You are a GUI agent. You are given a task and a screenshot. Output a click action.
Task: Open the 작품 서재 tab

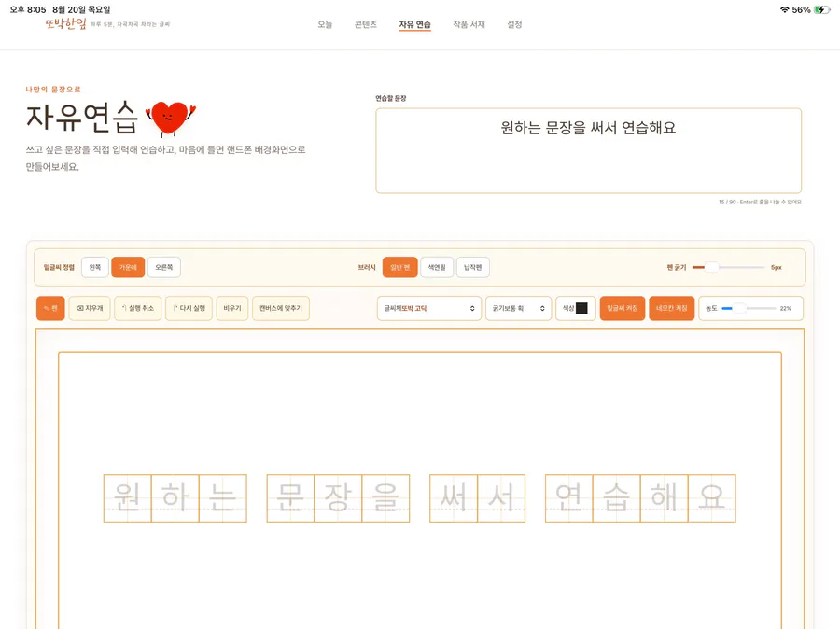(469, 24)
